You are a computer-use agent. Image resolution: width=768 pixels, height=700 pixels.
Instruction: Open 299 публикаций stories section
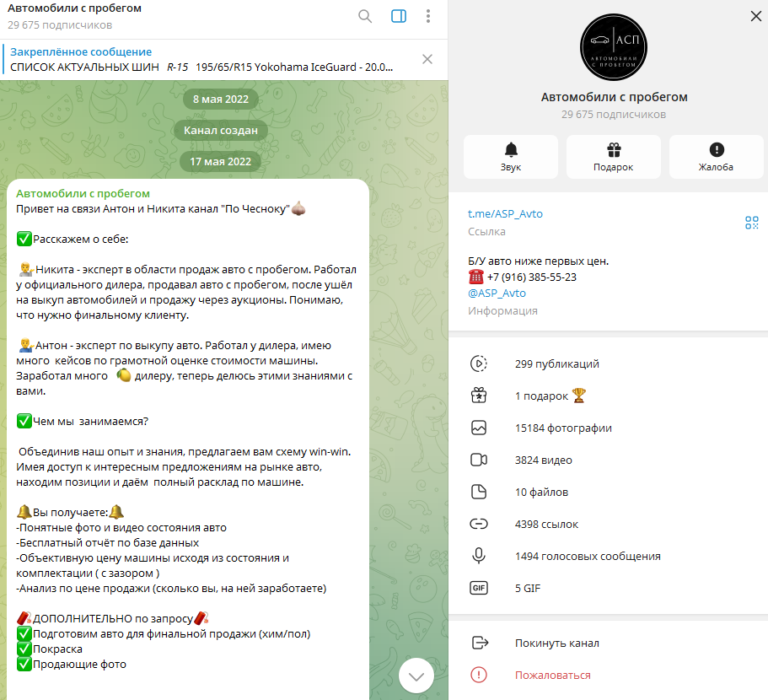coord(609,364)
